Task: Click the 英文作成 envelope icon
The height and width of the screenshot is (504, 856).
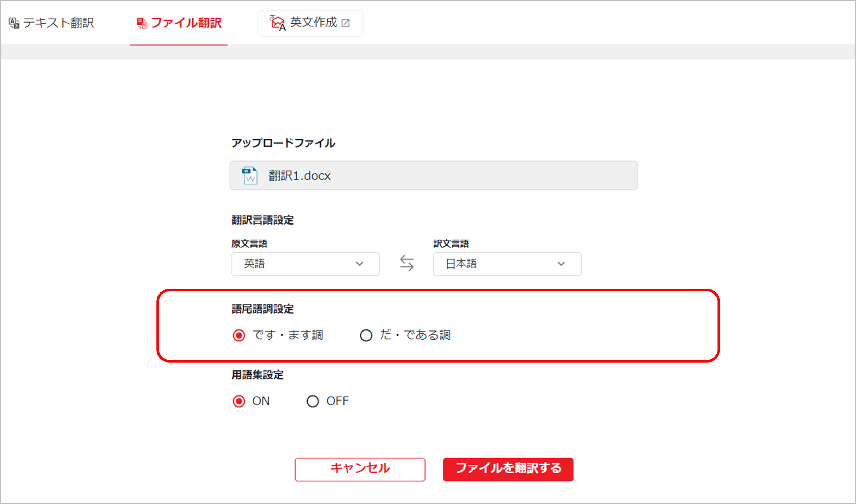Action: (278, 23)
